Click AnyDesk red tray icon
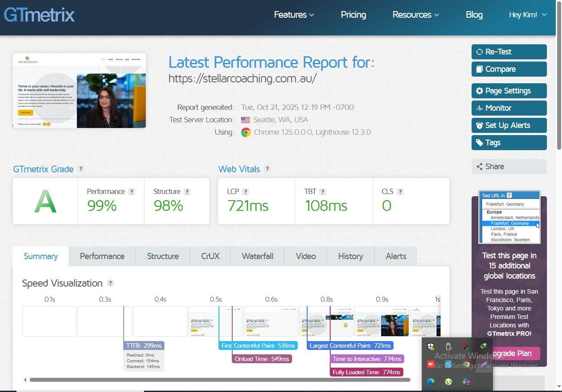562x392 pixels. pyautogui.click(x=430, y=364)
